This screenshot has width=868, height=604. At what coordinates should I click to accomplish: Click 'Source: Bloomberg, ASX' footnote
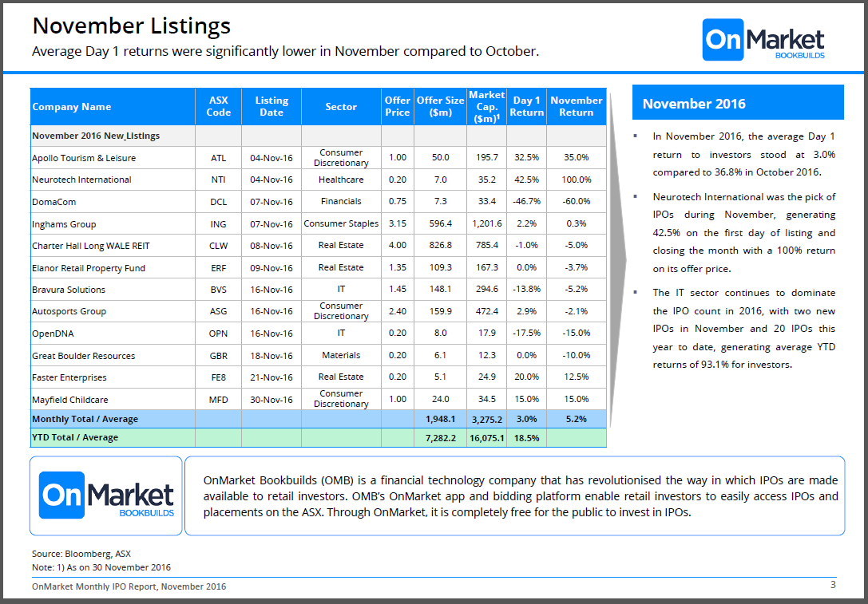(x=81, y=554)
